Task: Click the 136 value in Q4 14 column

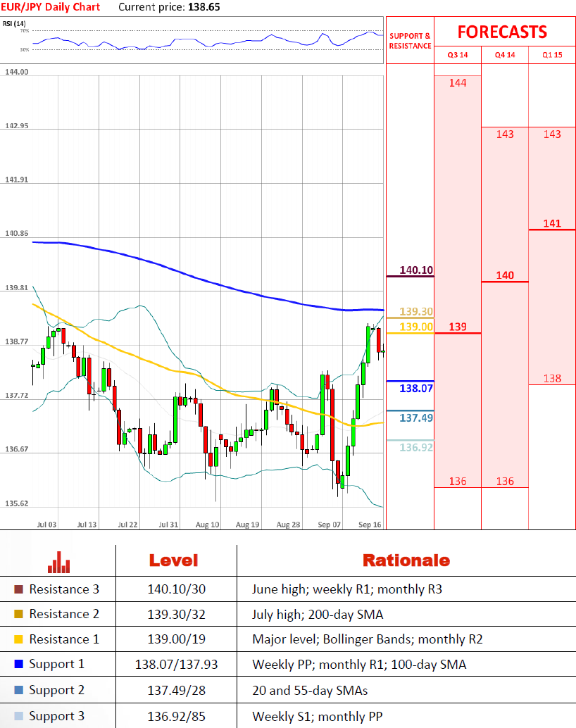Action: pyautogui.click(x=505, y=482)
